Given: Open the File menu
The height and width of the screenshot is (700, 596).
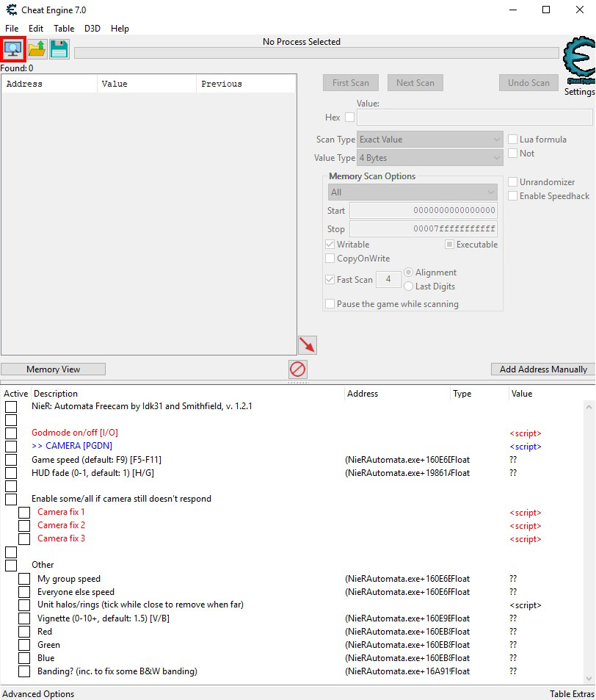Looking at the screenshot, I should (x=12, y=29).
